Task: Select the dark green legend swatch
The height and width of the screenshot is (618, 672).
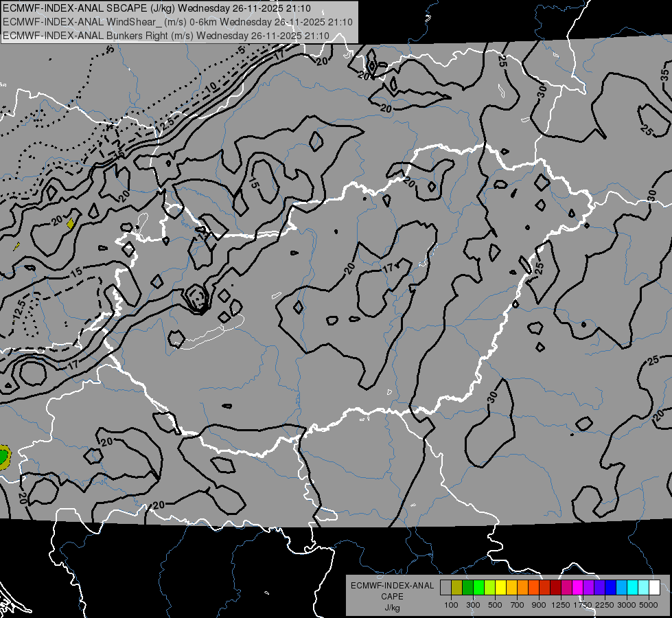Action: [468, 587]
